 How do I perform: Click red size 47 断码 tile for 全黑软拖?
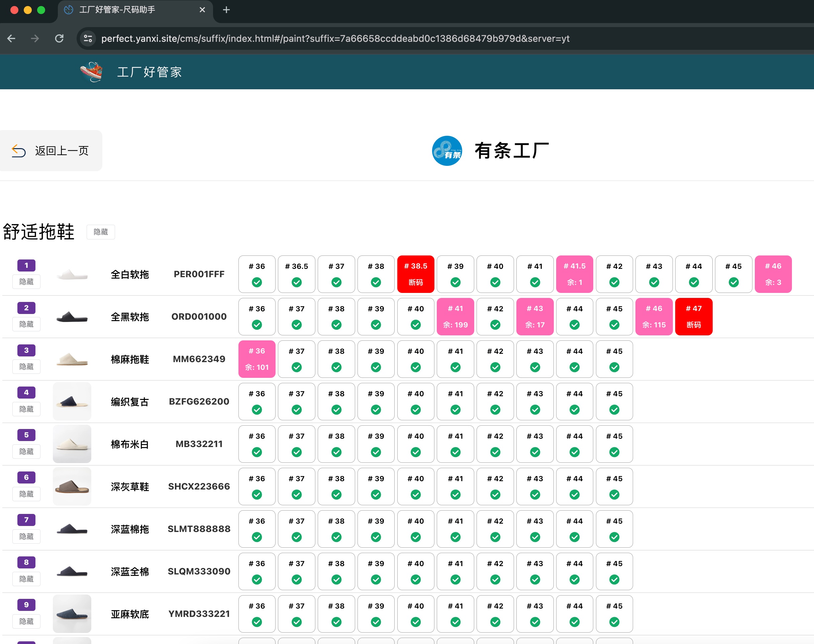693,316
